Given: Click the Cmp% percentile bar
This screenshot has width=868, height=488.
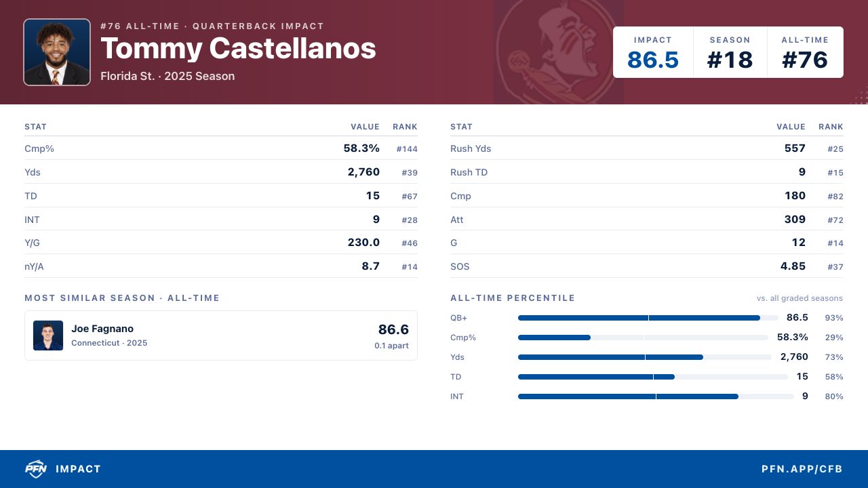Looking at the screenshot, I should pos(643,338).
